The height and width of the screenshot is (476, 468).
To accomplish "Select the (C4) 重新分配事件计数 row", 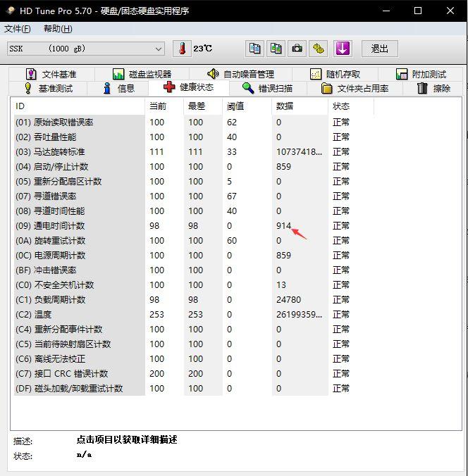I will 194,330.
